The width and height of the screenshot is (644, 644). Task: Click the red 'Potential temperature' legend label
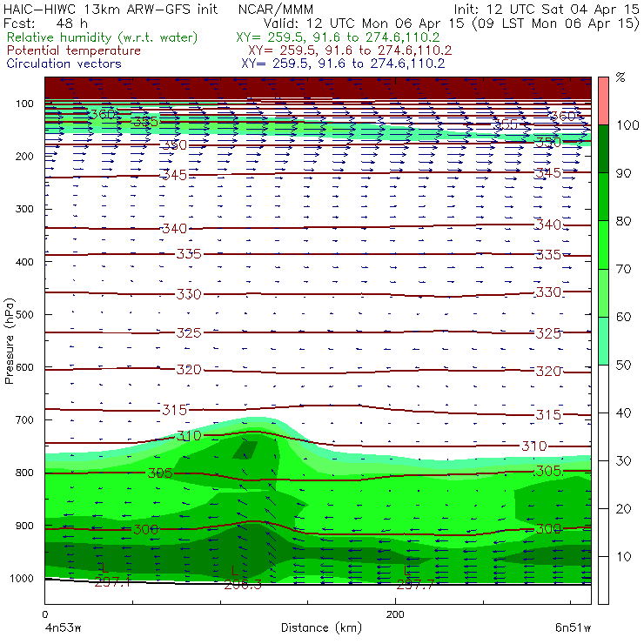tap(74, 50)
